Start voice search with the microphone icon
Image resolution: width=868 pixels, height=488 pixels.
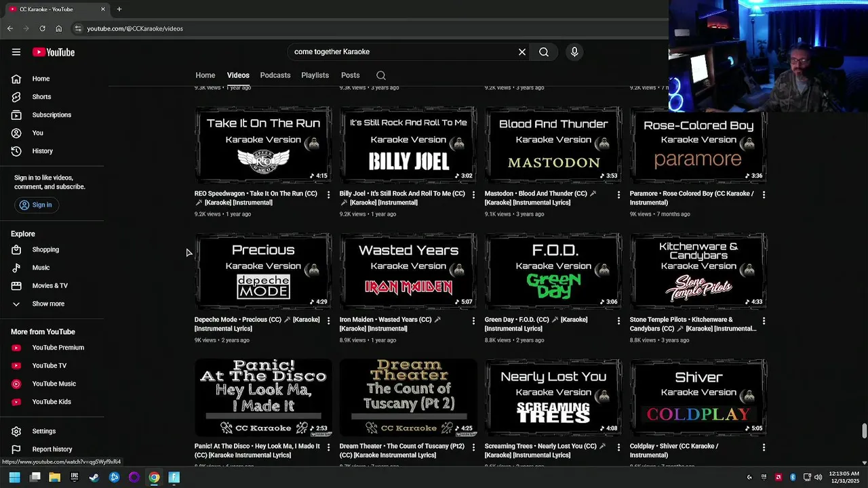click(574, 52)
